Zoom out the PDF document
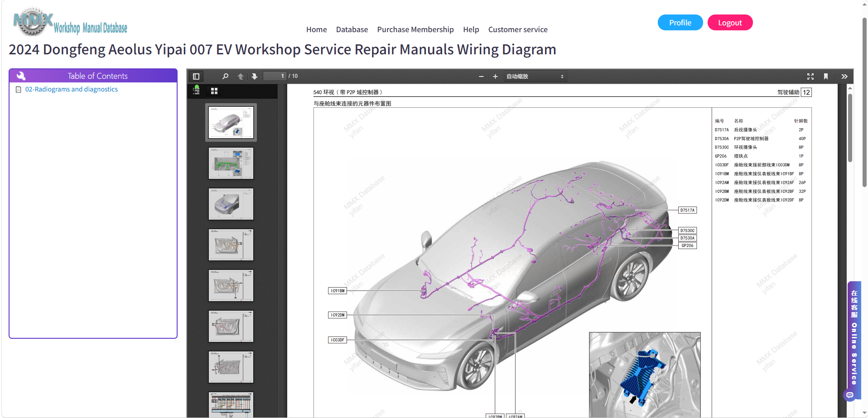This screenshot has width=868, height=418. [481, 77]
